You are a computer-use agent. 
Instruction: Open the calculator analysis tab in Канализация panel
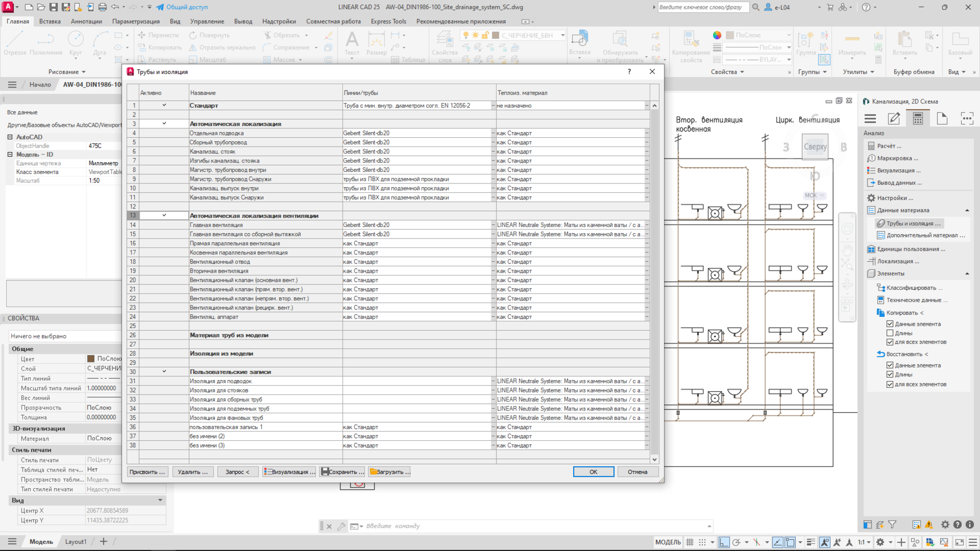(918, 118)
